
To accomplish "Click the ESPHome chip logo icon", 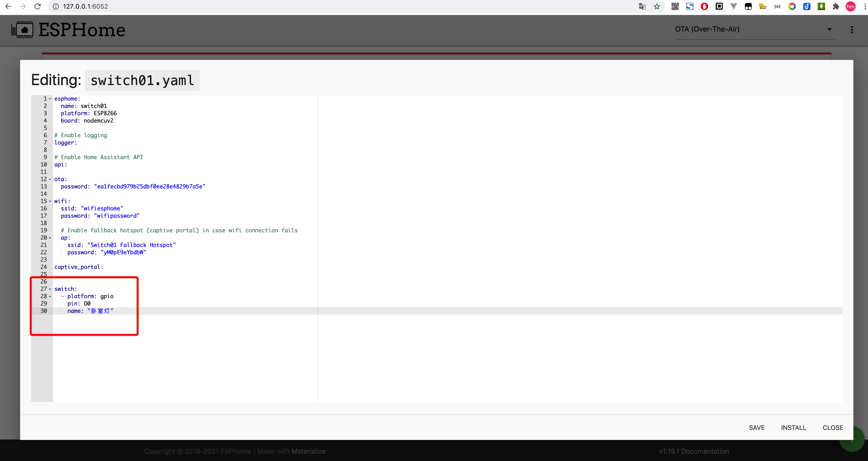I will tap(22, 30).
